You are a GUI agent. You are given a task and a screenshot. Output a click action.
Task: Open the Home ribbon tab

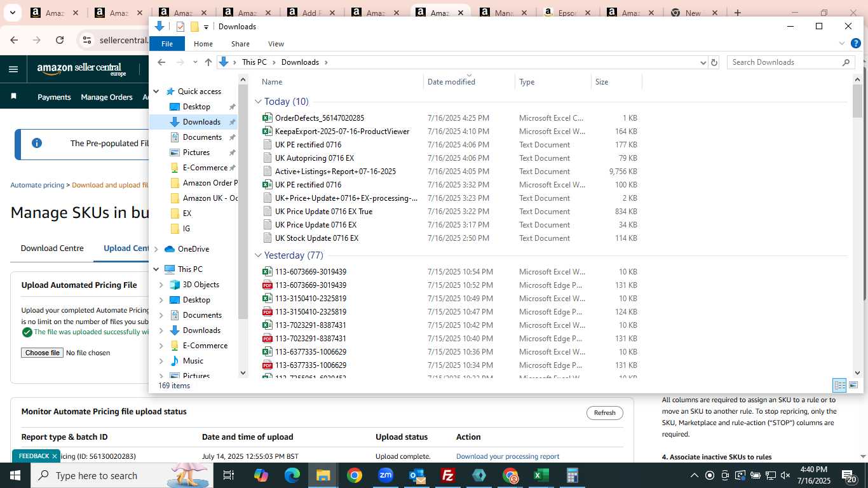tap(203, 44)
